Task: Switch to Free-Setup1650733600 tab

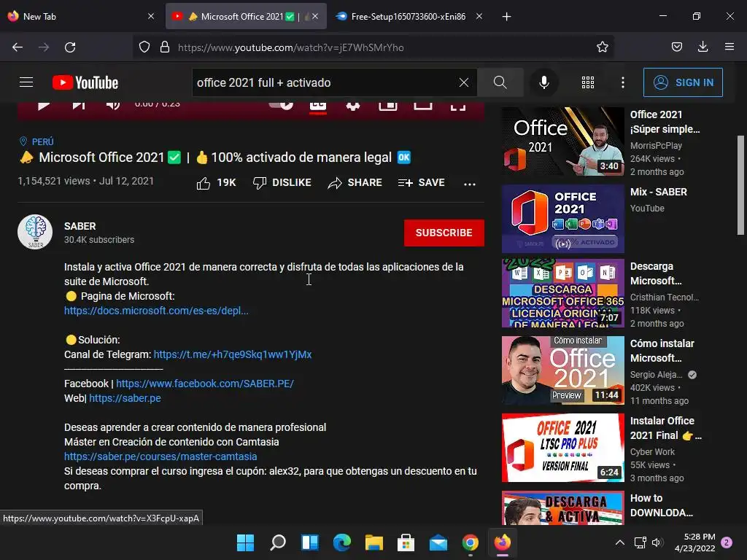Action: 409,16
